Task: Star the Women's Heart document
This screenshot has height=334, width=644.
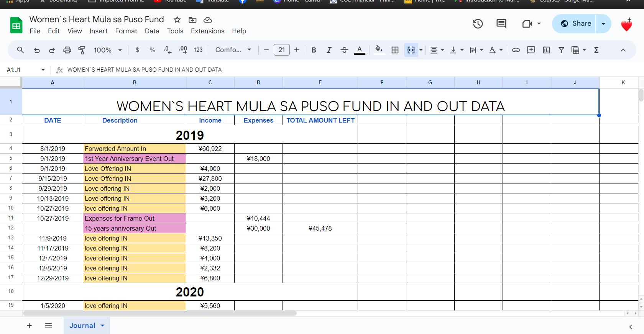Action: [177, 20]
